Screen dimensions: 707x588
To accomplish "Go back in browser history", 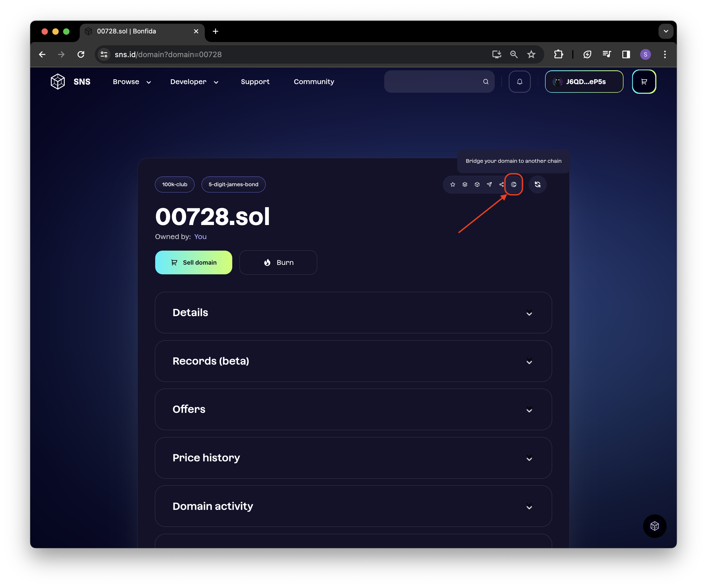I will pos(42,54).
